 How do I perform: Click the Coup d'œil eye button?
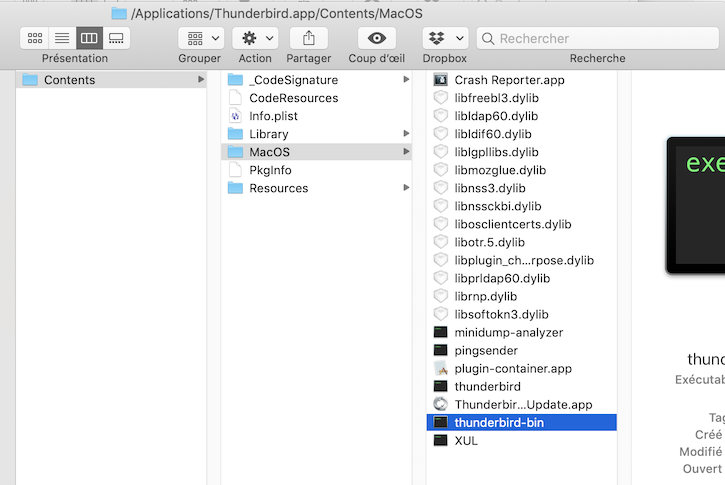click(x=377, y=38)
